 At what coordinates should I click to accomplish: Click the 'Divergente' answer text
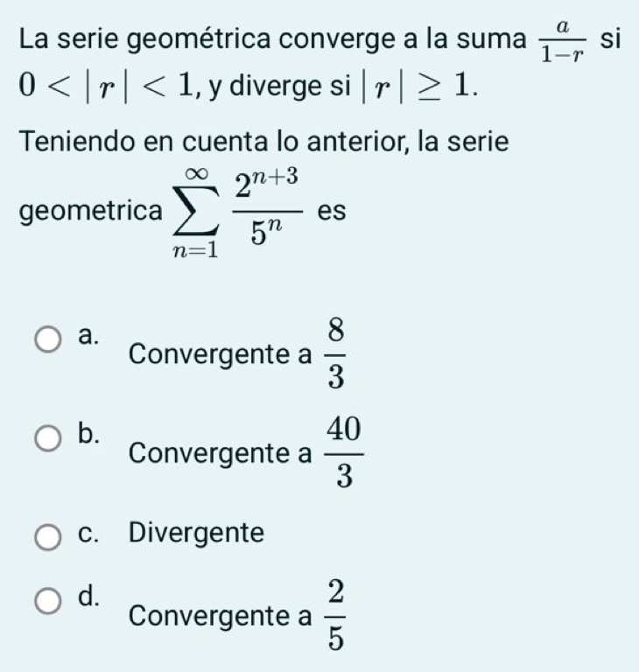pos(196,532)
